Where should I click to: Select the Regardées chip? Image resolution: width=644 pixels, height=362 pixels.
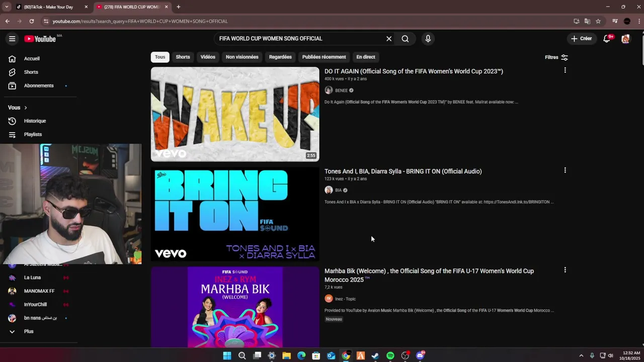point(280,57)
